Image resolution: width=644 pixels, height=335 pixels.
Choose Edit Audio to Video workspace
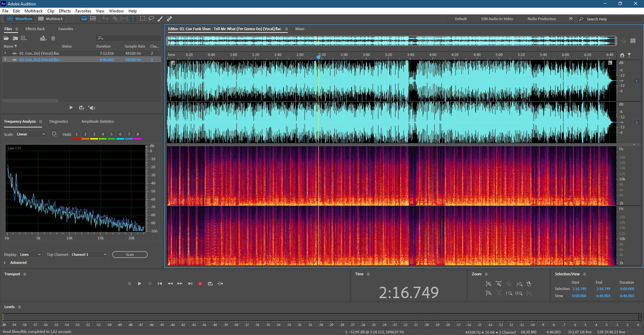coord(497,19)
